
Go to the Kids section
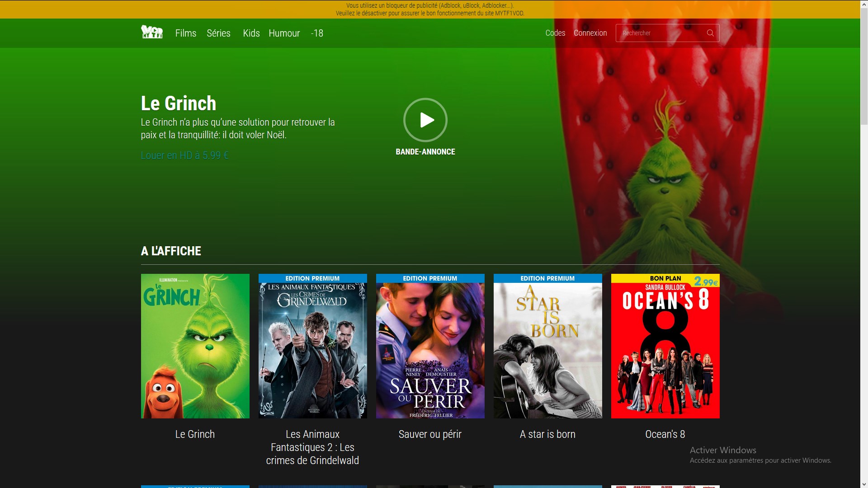251,33
